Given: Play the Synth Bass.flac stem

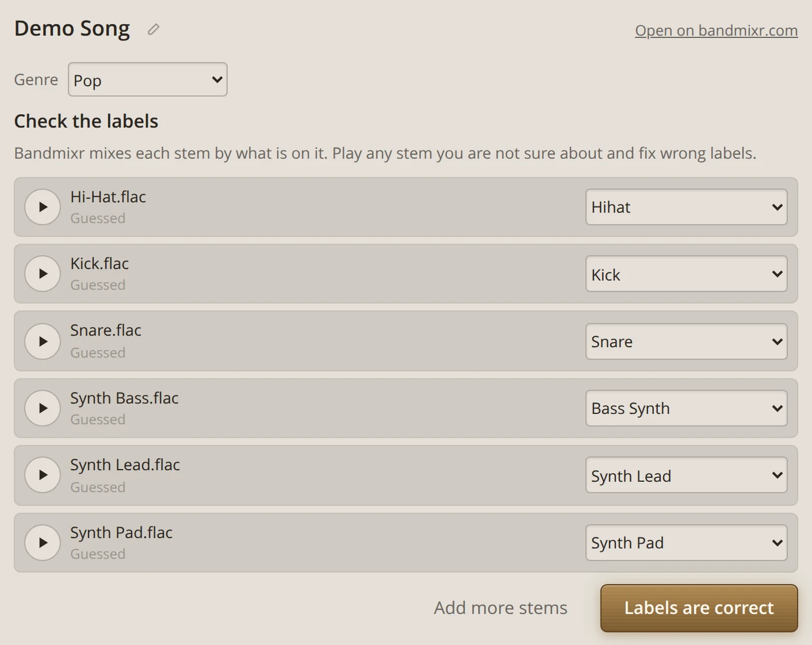Looking at the screenshot, I should click(x=43, y=408).
